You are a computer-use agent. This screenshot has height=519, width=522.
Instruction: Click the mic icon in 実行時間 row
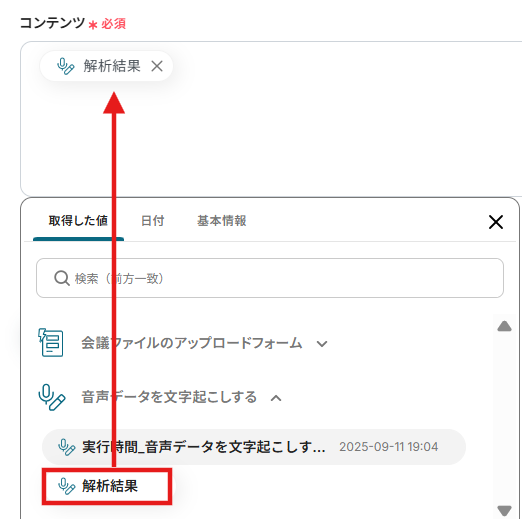[66, 447]
